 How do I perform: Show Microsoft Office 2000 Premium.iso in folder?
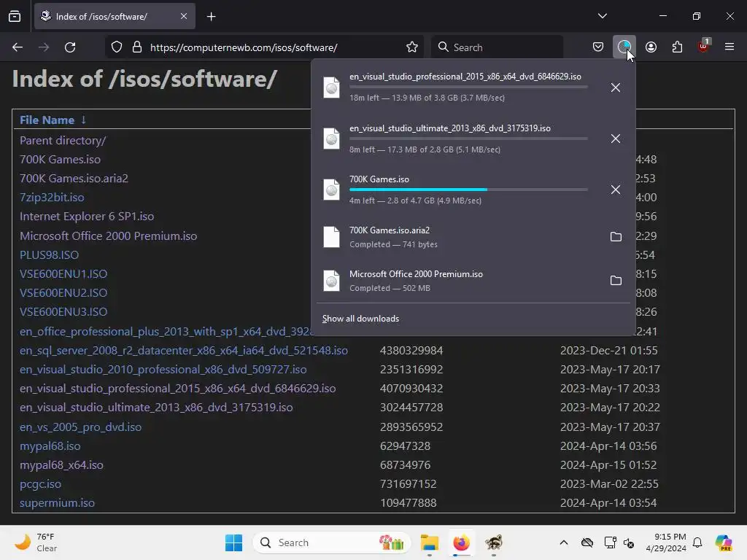pos(616,281)
